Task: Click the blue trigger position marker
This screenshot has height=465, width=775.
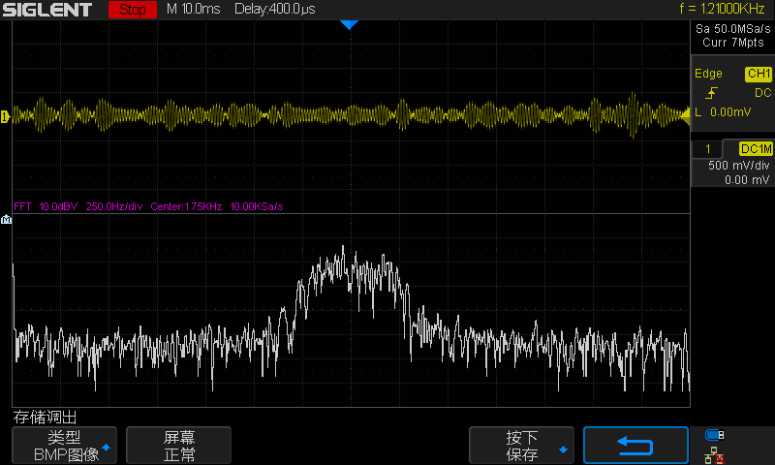Action: [x=348, y=24]
